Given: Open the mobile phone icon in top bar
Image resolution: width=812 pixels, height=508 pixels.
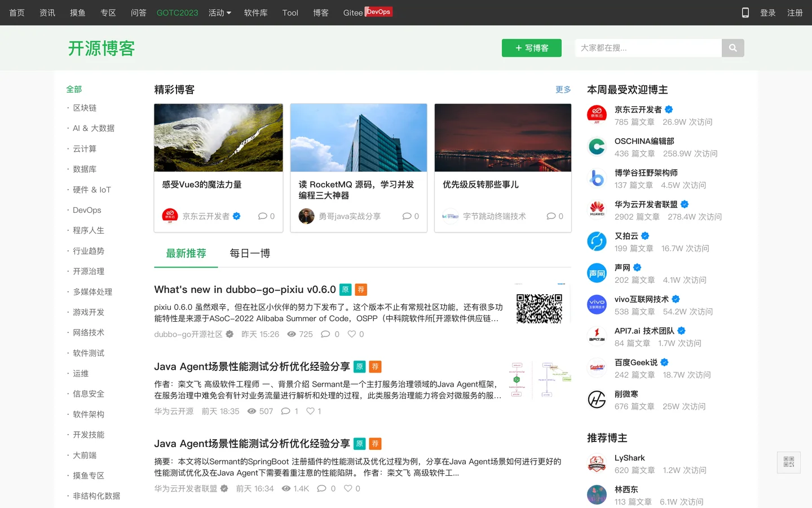Looking at the screenshot, I should pos(745,12).
